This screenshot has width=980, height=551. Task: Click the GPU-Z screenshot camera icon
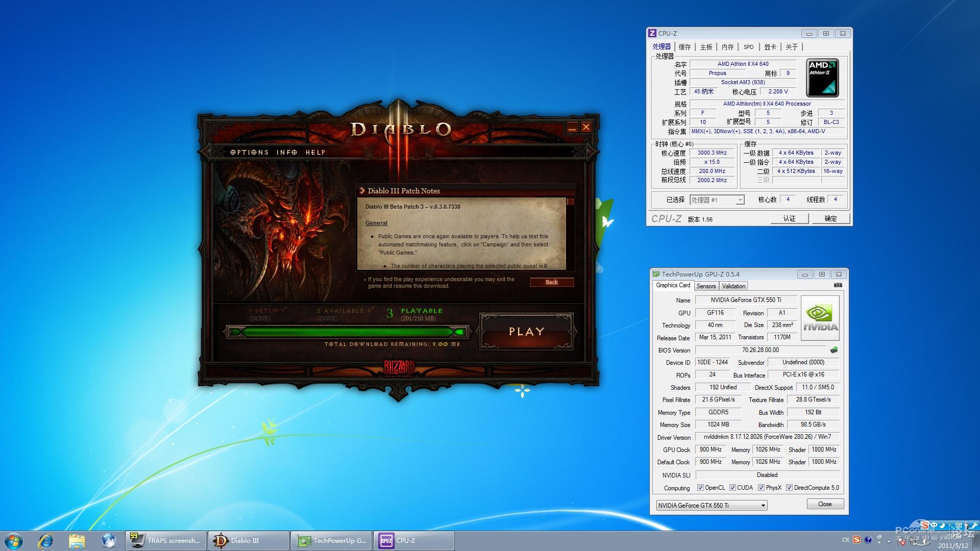838,285
